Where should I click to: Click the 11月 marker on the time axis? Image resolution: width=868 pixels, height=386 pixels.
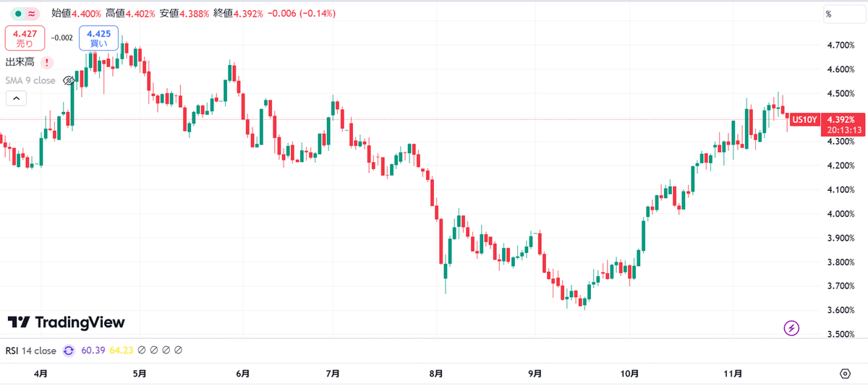733,374
